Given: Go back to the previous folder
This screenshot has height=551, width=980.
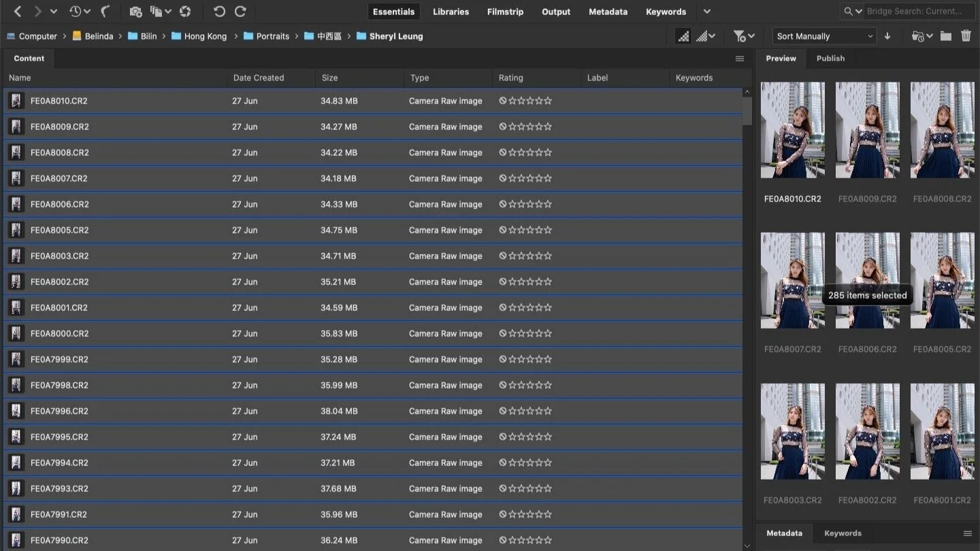Looking at the screenshot, I should (18, 12).
